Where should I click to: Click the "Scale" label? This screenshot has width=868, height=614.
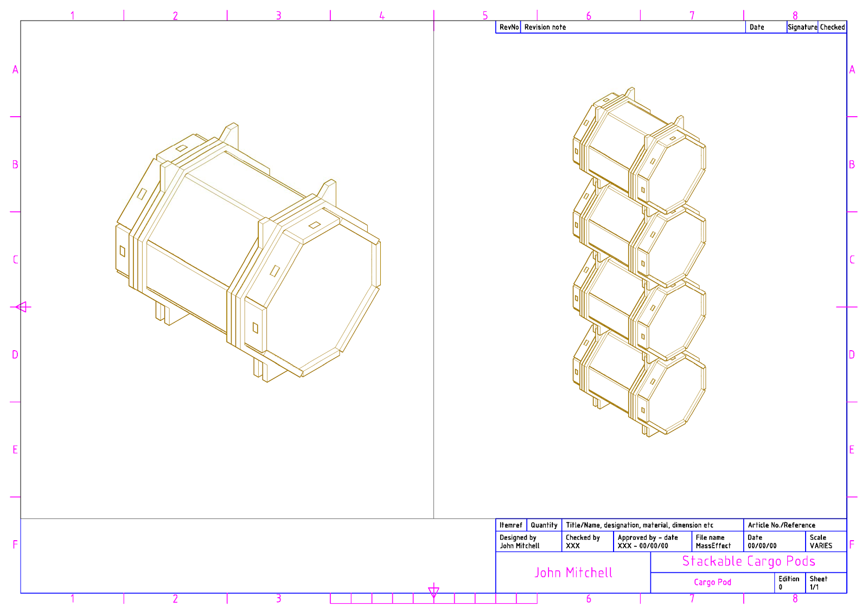pyautogui.click(x=818, y=537)
